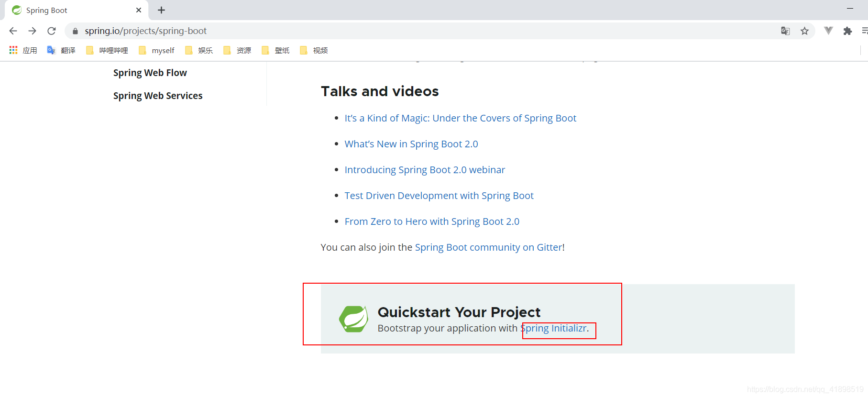Bookmark this page with the star icon
The width and height of the screenshot is (868, 398).
coord(804,31)
